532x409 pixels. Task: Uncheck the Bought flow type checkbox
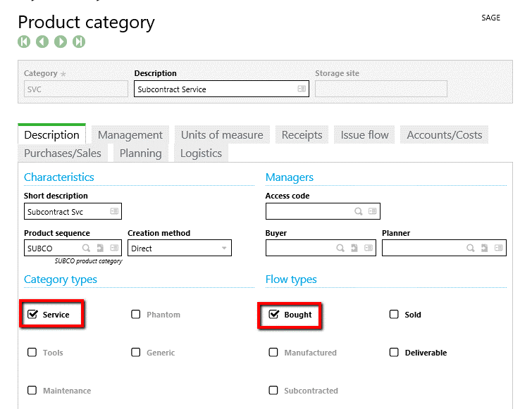pyautogui.click(x=274, y=315)
